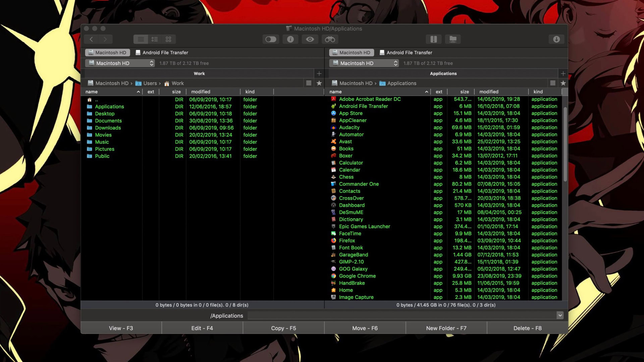
Task: Click the download arrow icon
Action: (556, 39)
